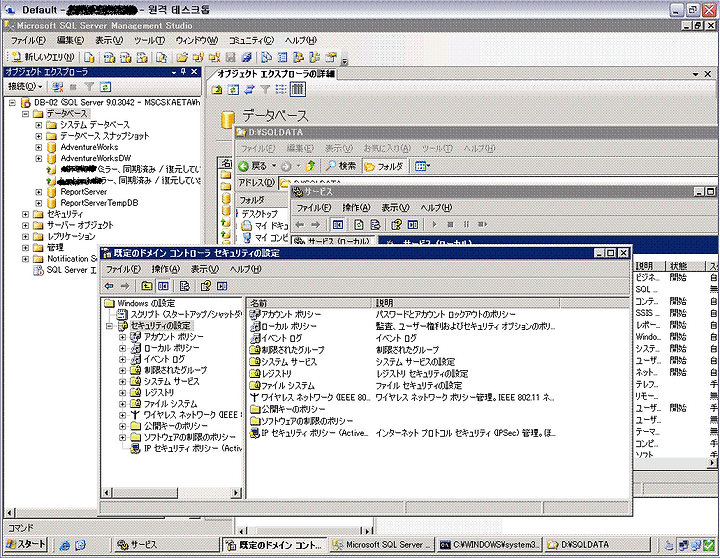Click the help icon in security settings toolbar
This screenshot has width=720, height=558.
(205, 286)
